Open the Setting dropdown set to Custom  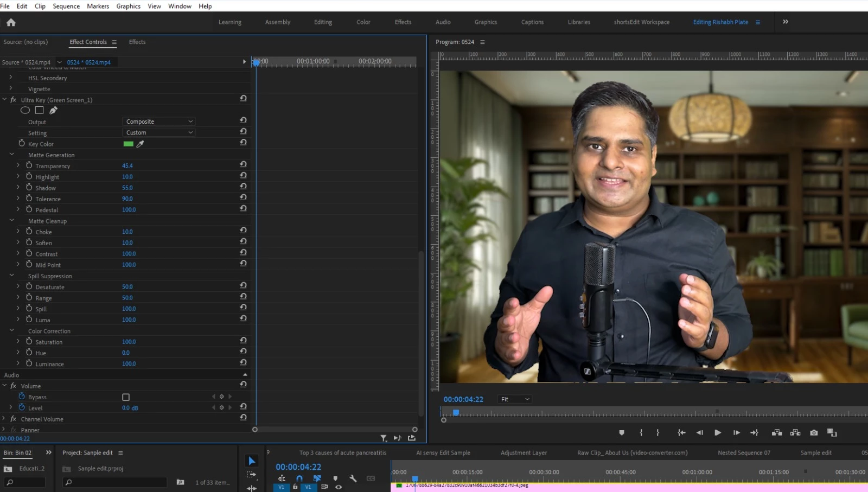159,132
